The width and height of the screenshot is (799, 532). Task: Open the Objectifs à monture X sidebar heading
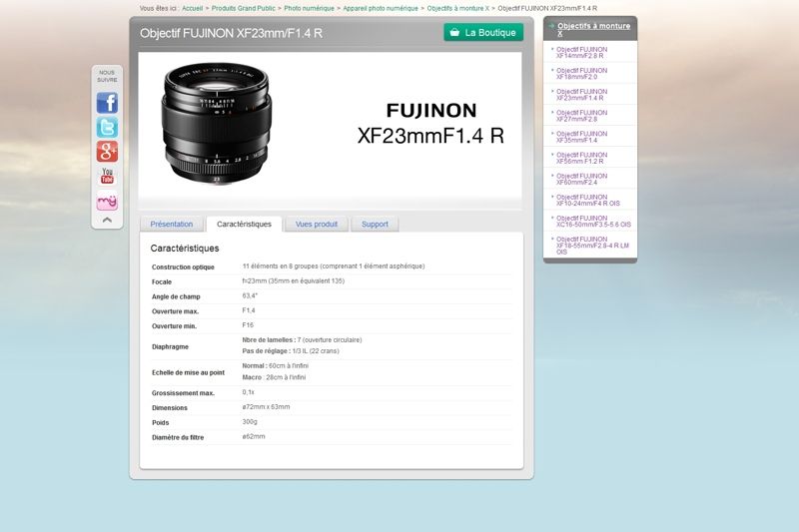point(593,29)
